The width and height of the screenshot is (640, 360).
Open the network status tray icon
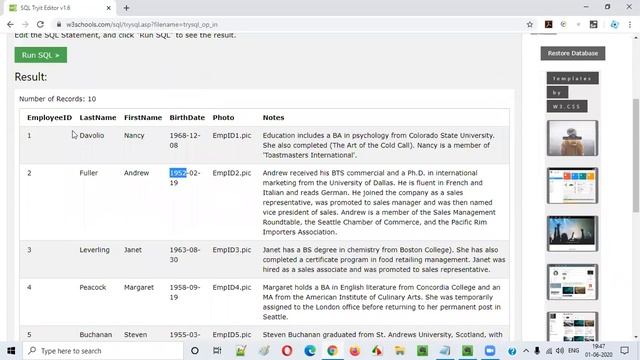(x=549, y=351)
